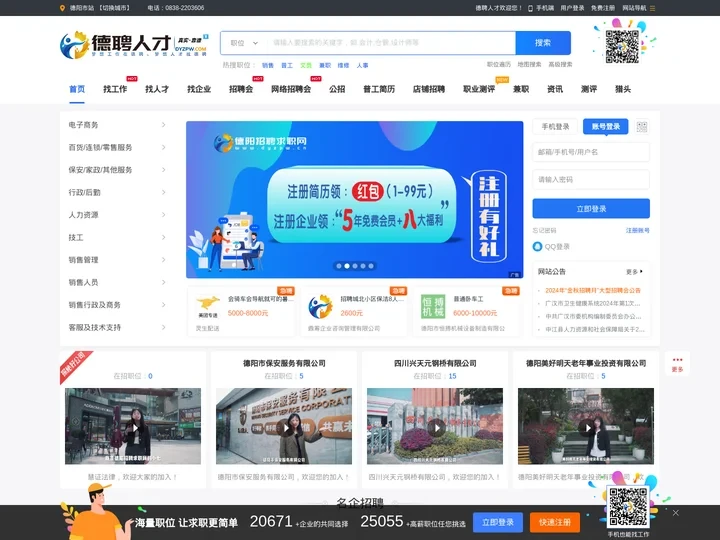
Task: Click the location pin icon beside 德阳市站
Action: [62, 8]
